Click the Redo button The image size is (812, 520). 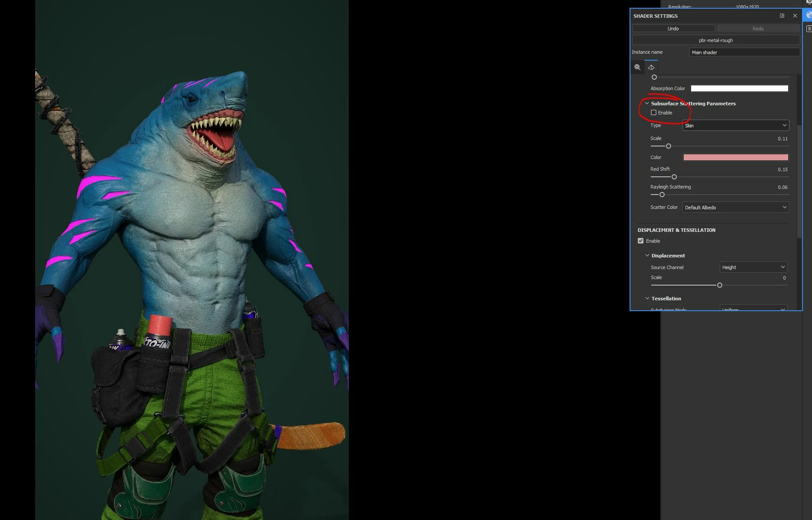tap(758, 28)
